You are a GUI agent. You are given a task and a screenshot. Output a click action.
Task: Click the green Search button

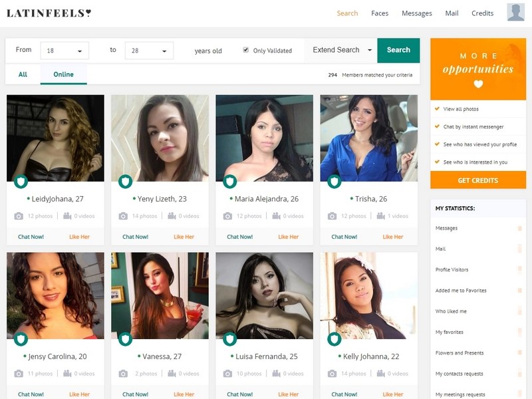coord(398,51)
